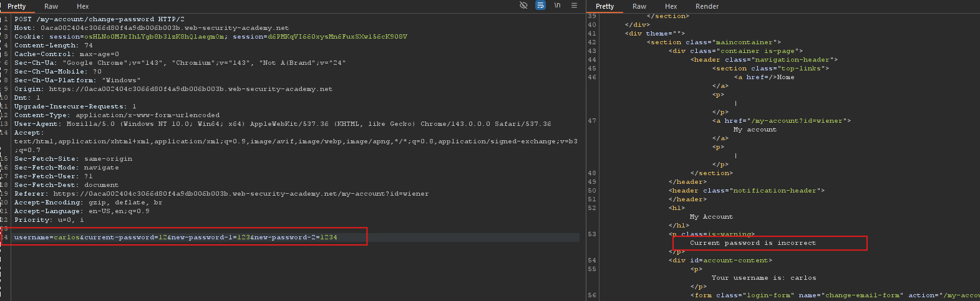980x301 pixels.
Task: Click the POST /my-account/change-password request line
Action: click(99, 19)
